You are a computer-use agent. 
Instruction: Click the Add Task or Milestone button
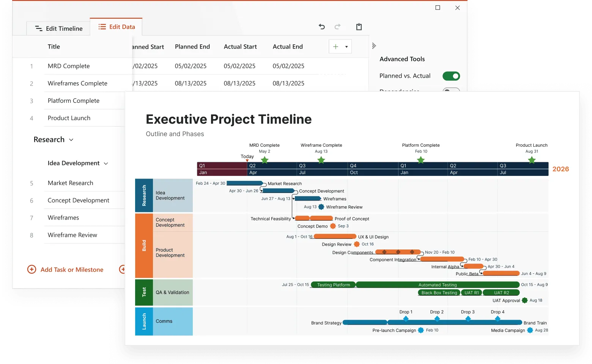click(x=72, y=269)
